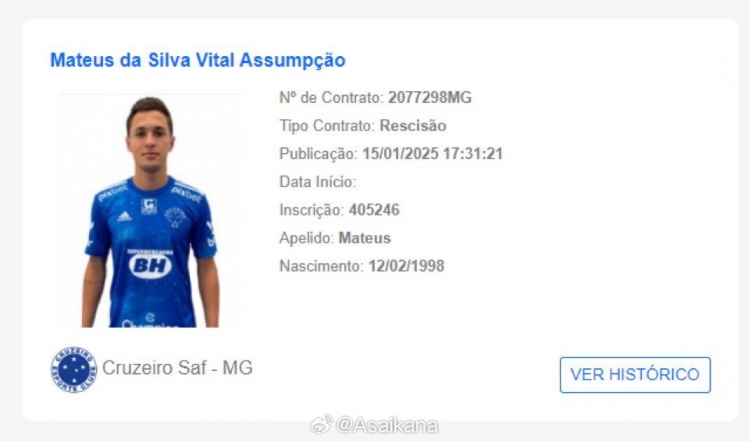Click publication date 15/01/2025 17:31:21
750x441 pixels.
click(x=432, y=154)
